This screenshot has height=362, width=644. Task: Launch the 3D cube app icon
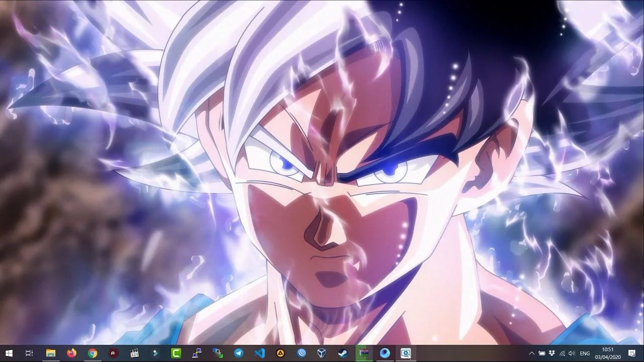tap(322, 353)
